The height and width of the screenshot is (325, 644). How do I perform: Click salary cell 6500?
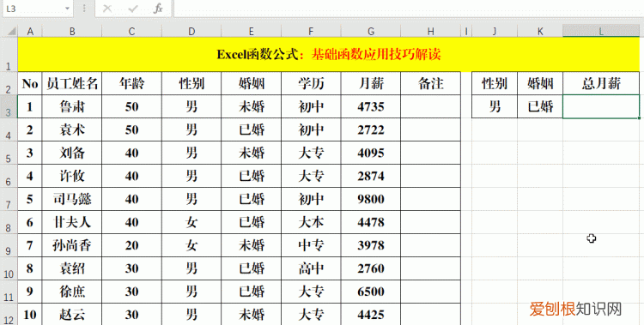pyautogui.click(x=371, y=292)
